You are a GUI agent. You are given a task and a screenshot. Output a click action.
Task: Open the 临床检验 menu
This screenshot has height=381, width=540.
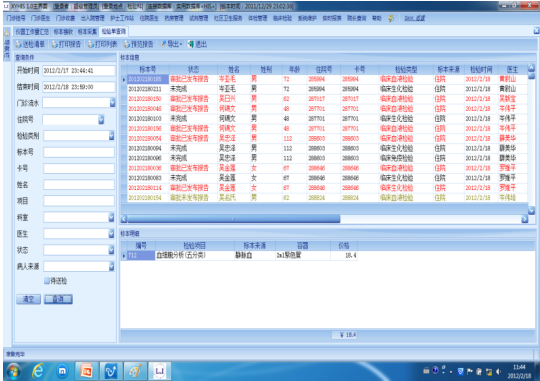[x=282, y=18]
